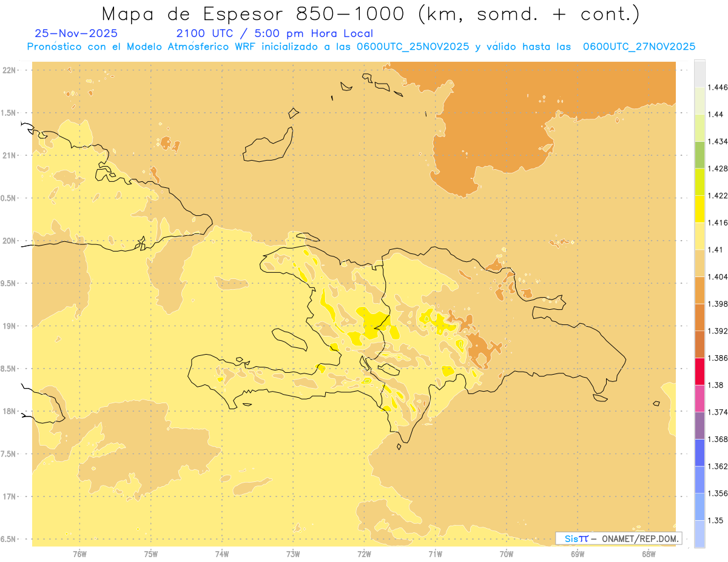Click the green swatch between 1.428 and 1.434

click(x=699, y=155)
